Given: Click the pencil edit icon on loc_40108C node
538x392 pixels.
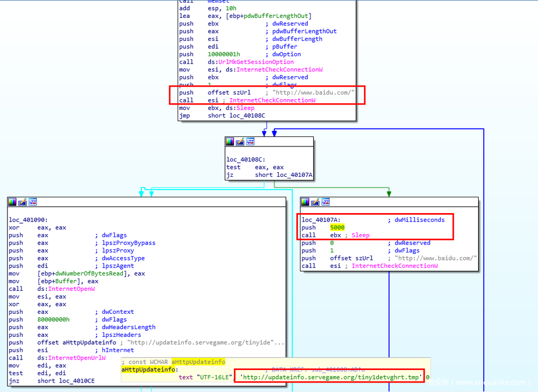Looking at the screenshot, I should 240,142.
